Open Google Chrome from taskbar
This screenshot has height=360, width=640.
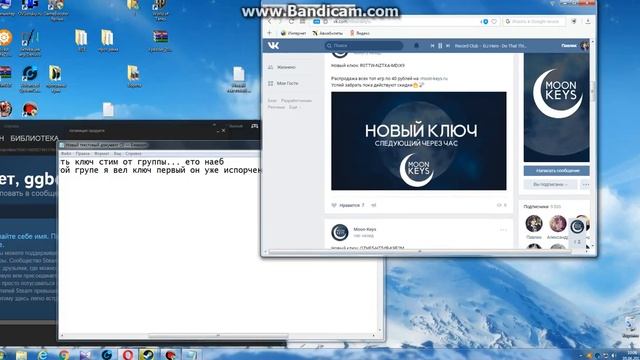click(64, 355)
